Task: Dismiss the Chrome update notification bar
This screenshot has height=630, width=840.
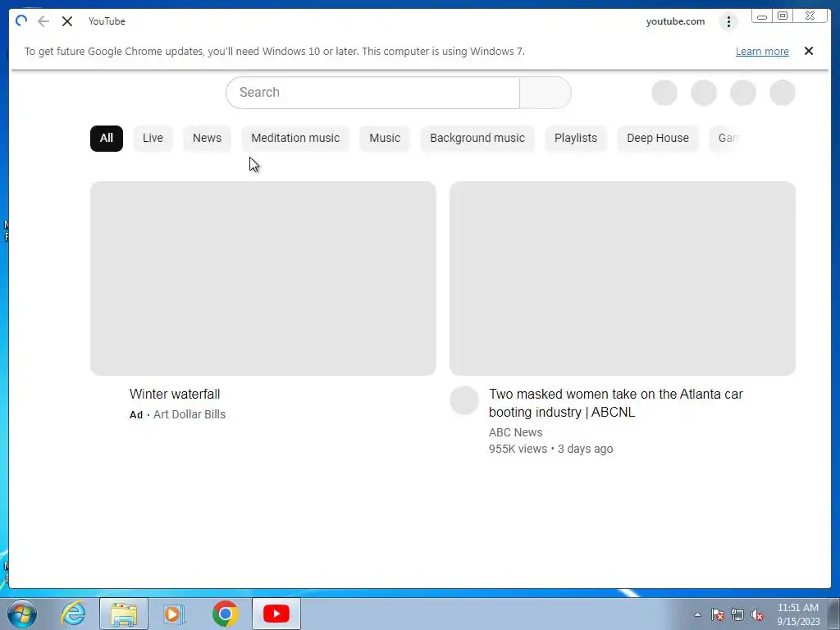Action: [x=808, y=51]
